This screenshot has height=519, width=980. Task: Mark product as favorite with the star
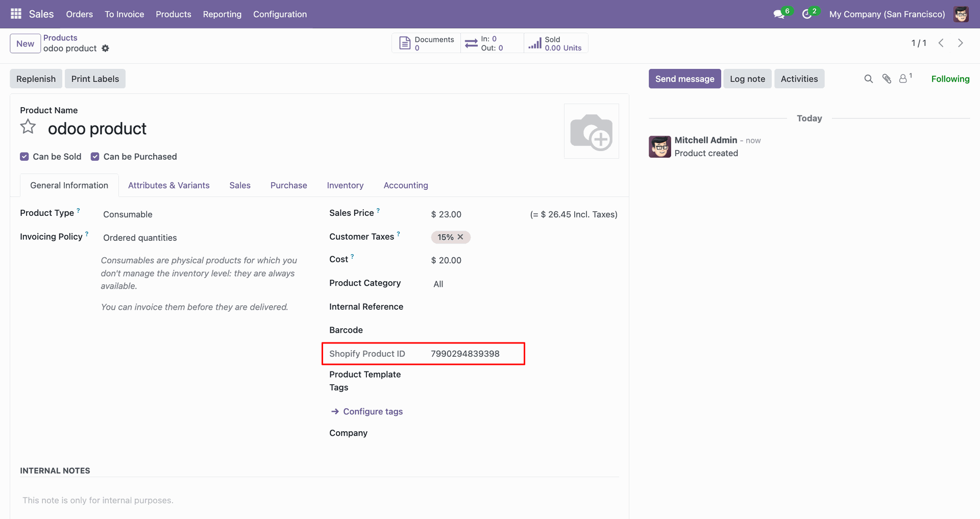(x=28, y=127)
